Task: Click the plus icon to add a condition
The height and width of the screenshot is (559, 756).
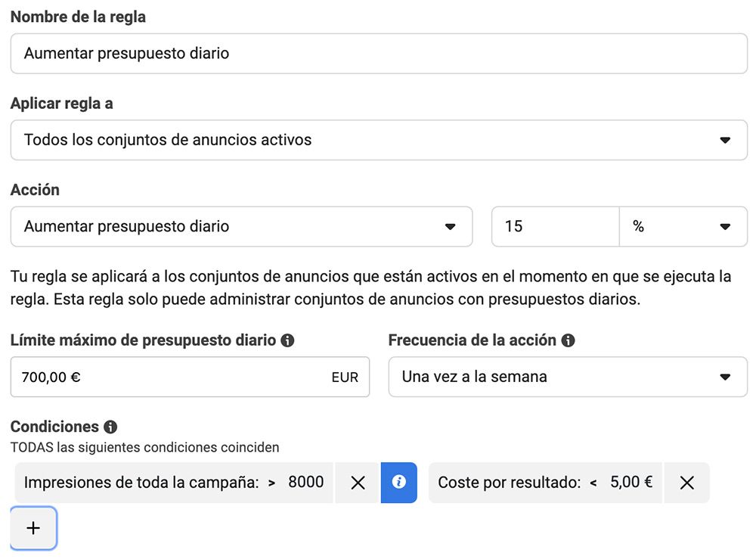Action: pyautogui.click(x=33, y=528)
